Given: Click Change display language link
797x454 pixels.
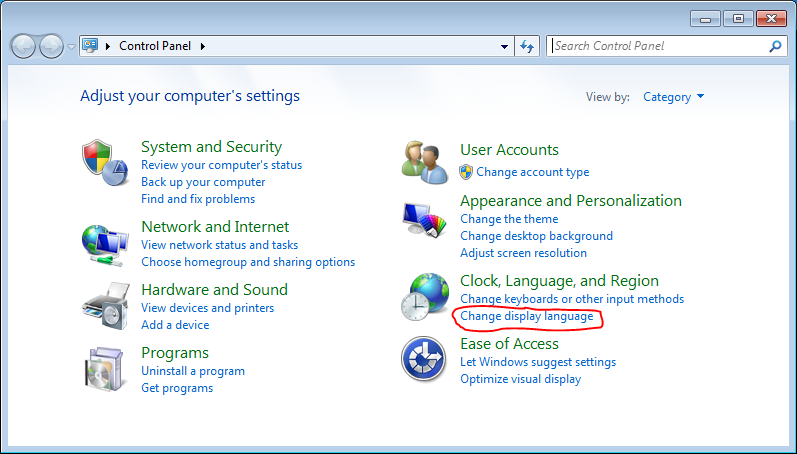Looking at the screenshot, I should 527,316.
